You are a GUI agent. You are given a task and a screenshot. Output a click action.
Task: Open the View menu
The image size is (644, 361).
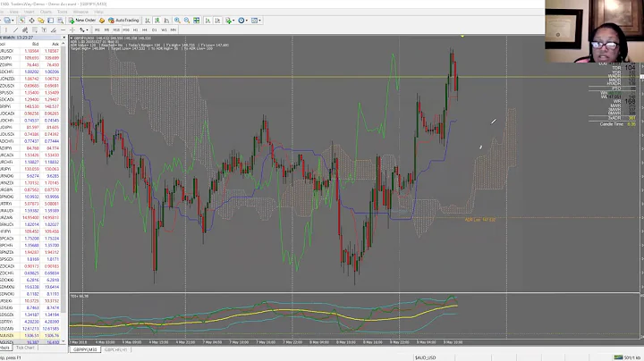pyautogui.click(x=13, y=12)
